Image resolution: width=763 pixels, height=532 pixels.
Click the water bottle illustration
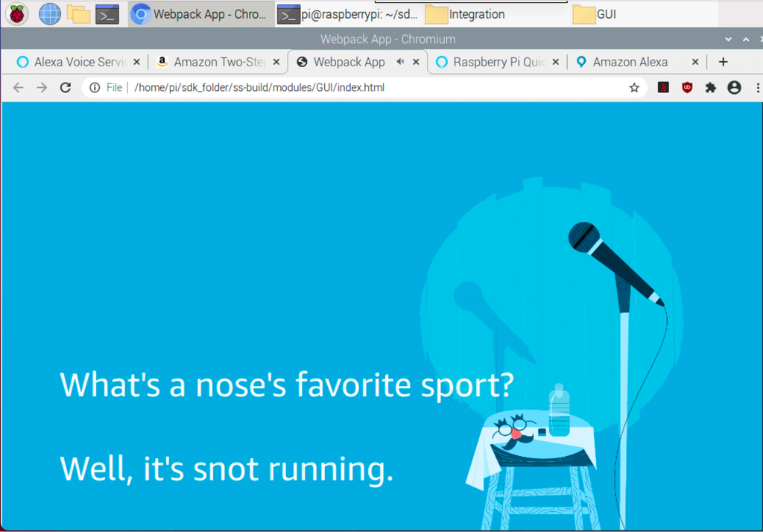pyautogui.click(x=559, y=410)
